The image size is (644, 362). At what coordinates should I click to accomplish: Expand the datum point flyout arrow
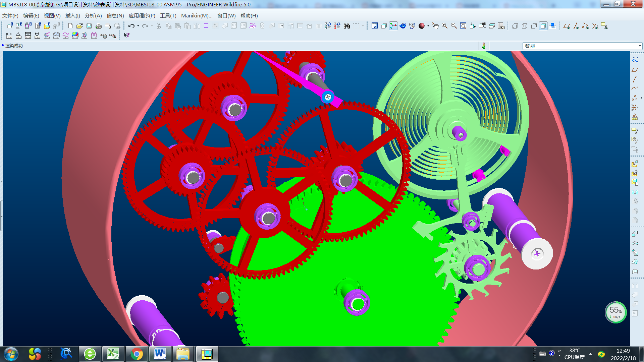pos(641,98)
